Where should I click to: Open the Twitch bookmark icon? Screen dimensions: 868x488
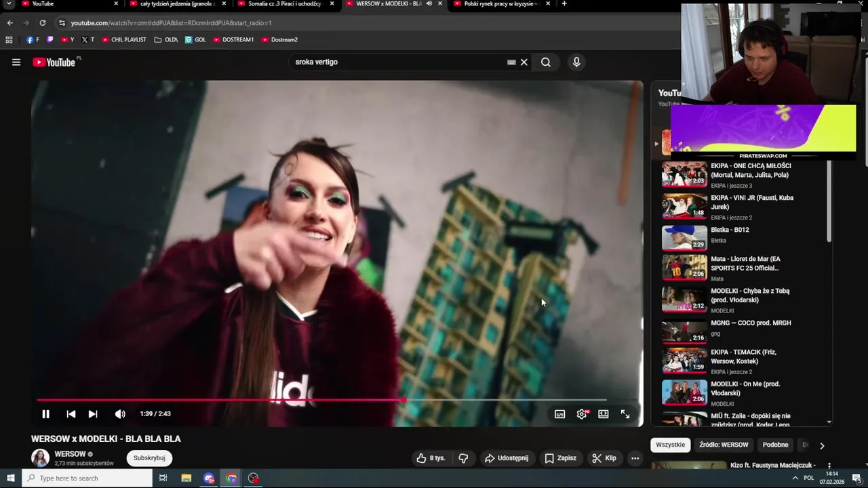50,40
